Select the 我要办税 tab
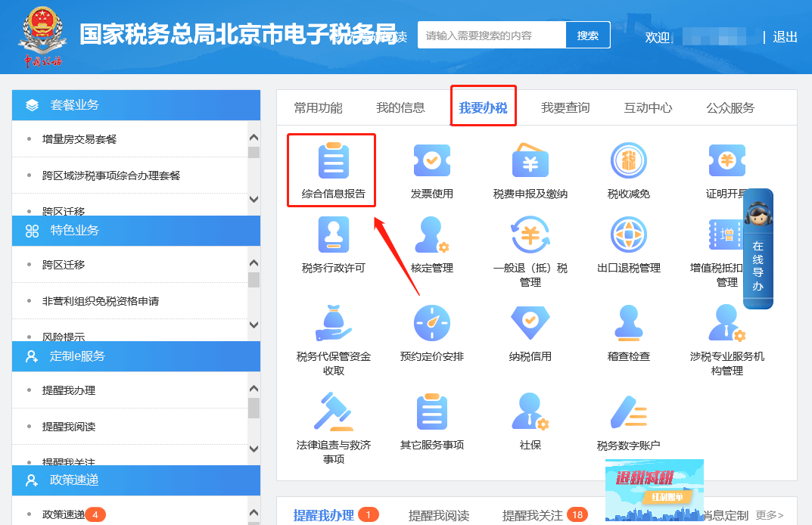This screenshot has height=525, width=812. [x=483, y=107]
